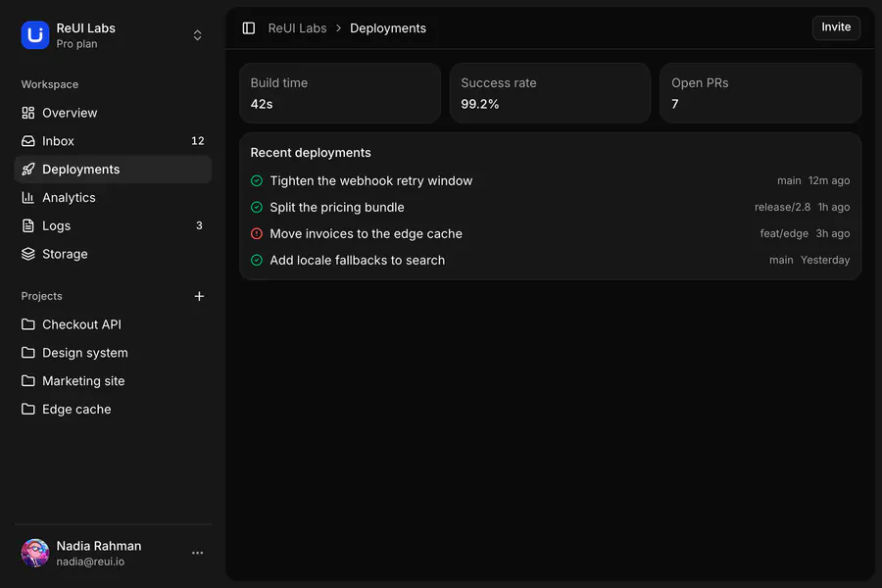
Task: Click the ReUI Labs logo icon
Action: [35, 35]
